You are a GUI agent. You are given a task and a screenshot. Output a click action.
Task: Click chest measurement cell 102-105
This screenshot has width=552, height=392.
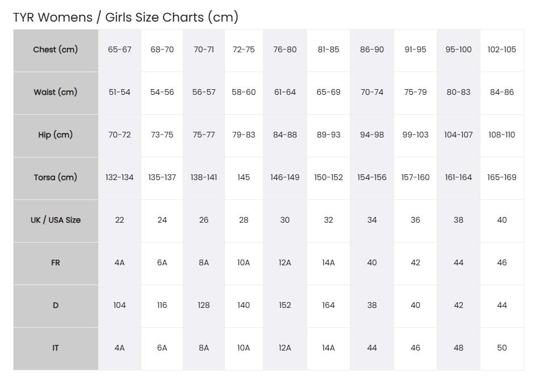point(501,49)
